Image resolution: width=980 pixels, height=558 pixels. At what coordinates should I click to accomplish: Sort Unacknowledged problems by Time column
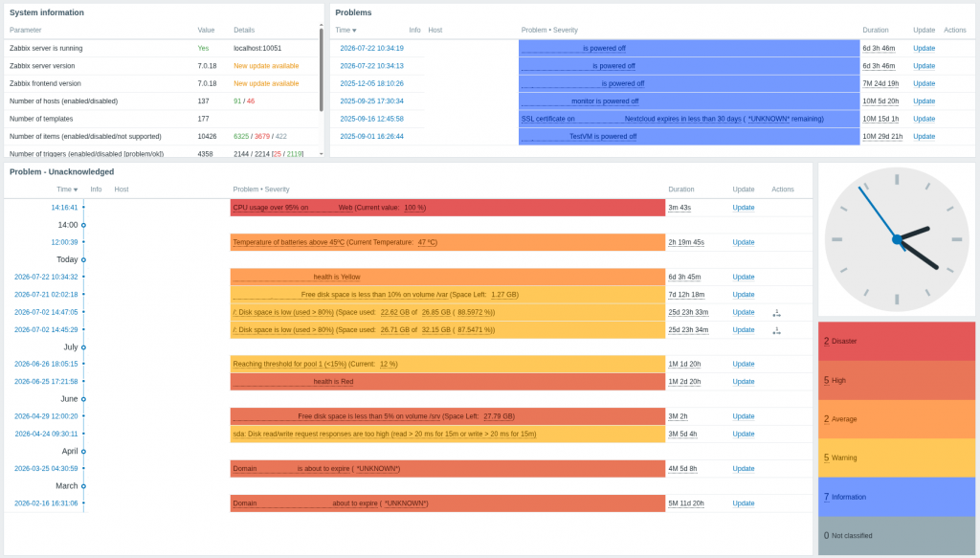pos(67,190)
